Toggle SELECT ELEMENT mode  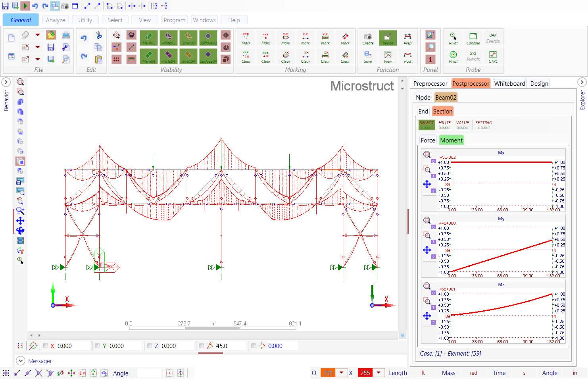tap(427, 125)
